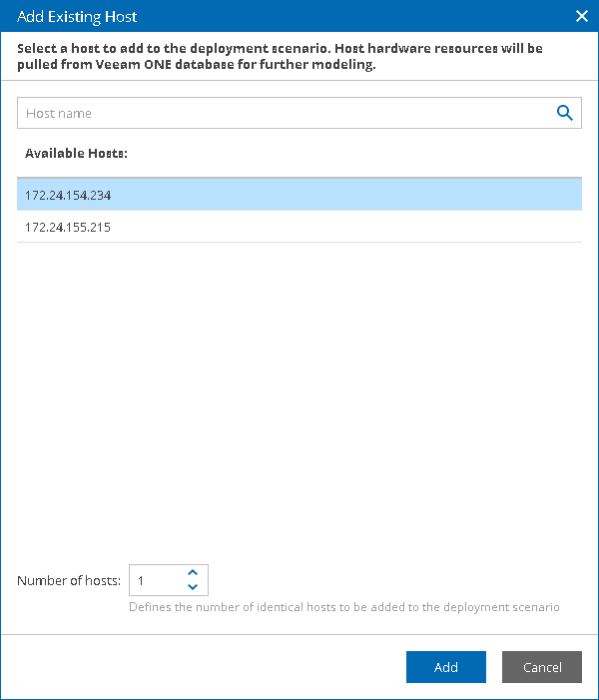Click the Veeam ONE database description line
This screenshot has height=700, width=599.
pos(195,64)
